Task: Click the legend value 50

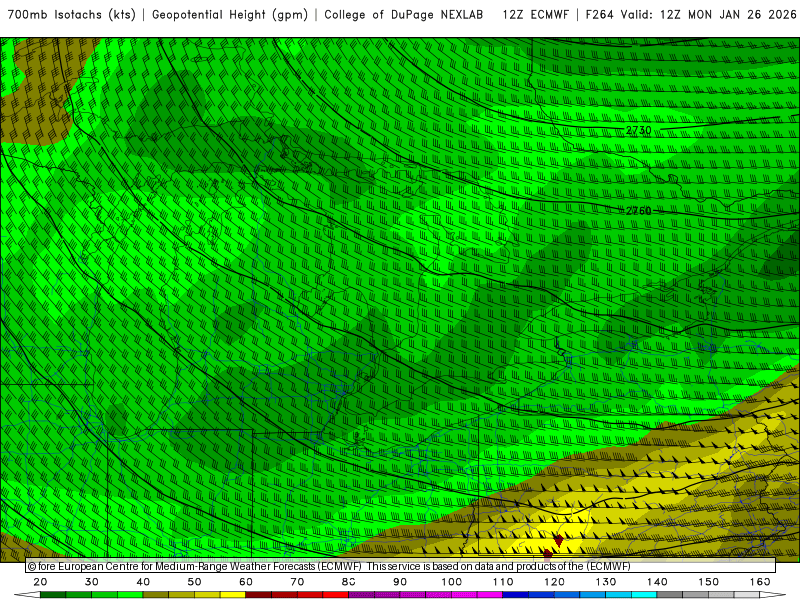Action: click(x=194, y=582)
